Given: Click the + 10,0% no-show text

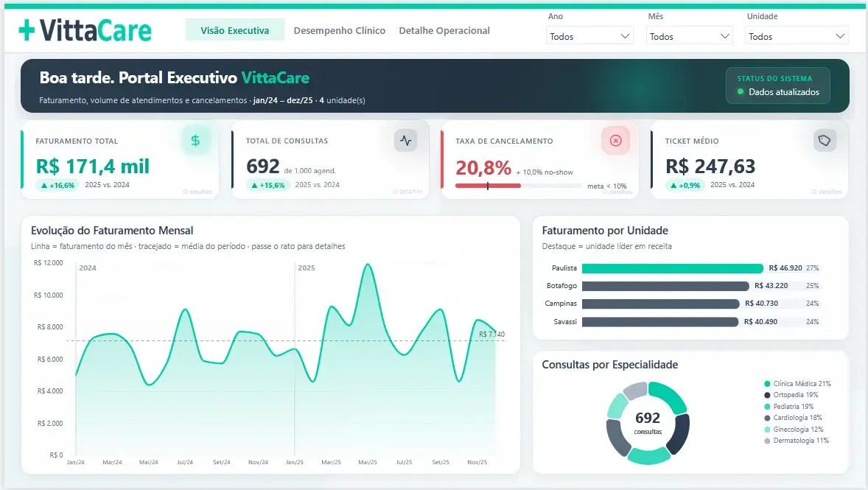Looking at the screenshot, I should click(545, 172).
